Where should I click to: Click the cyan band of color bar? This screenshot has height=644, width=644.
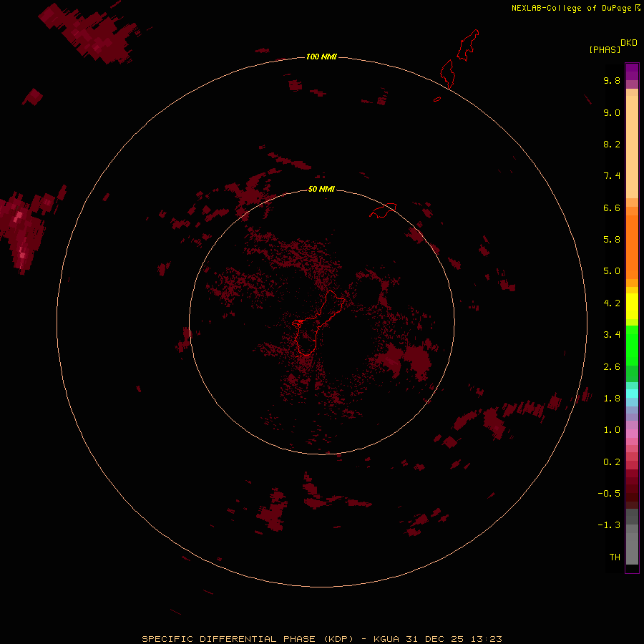coord(632,394)
